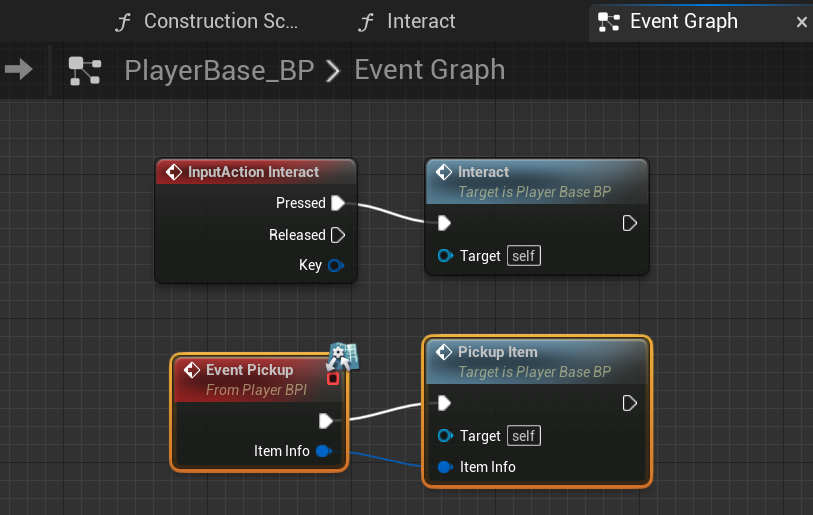Viewport: 813px width, 515px height.
Task: Click the Event Graph breadcrumb link
Action: point(430,70)
